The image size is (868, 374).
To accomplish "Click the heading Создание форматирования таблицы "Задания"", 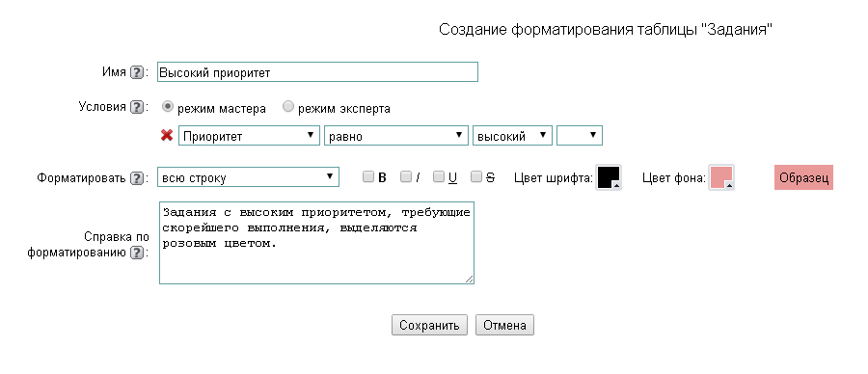I will coord(606,29).
